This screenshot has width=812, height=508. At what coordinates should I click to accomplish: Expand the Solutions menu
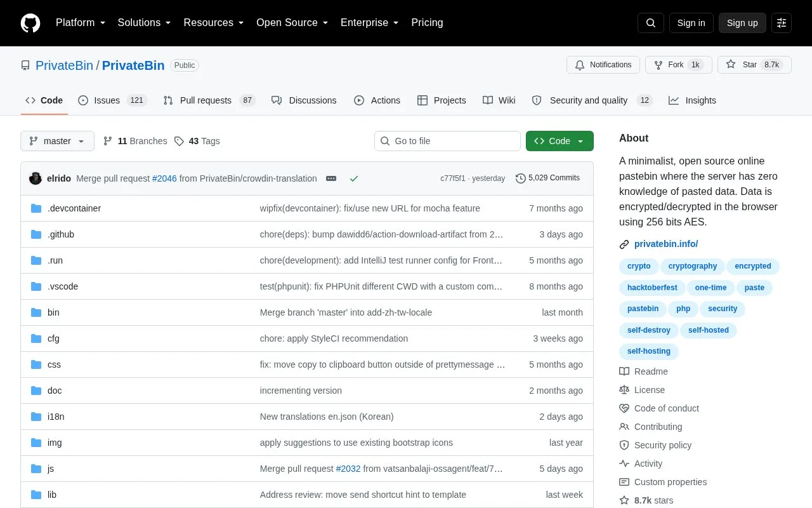tap(144, 23)
